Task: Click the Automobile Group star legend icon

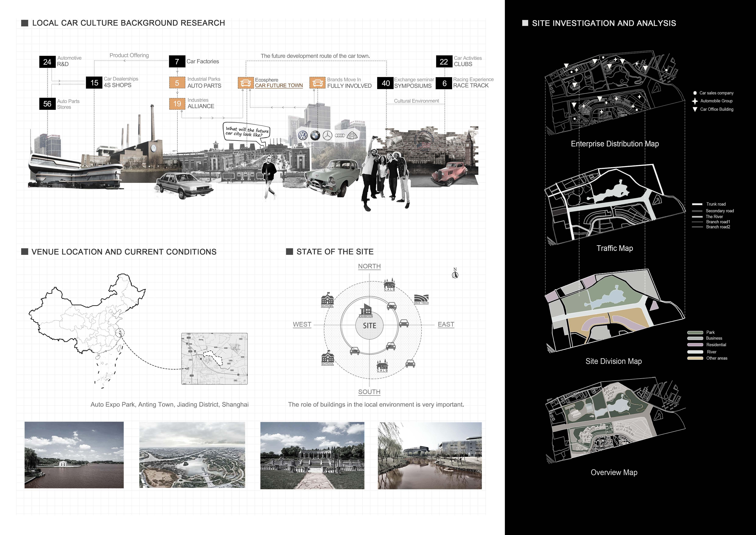Action: pyautogui.click(x=695, y=101)
